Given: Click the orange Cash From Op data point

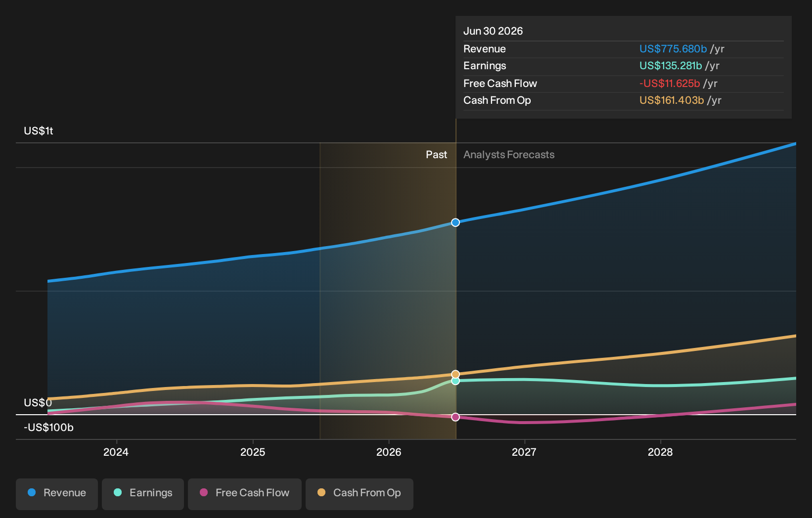Looking at the screenshot, I should [x=455, y=374].
